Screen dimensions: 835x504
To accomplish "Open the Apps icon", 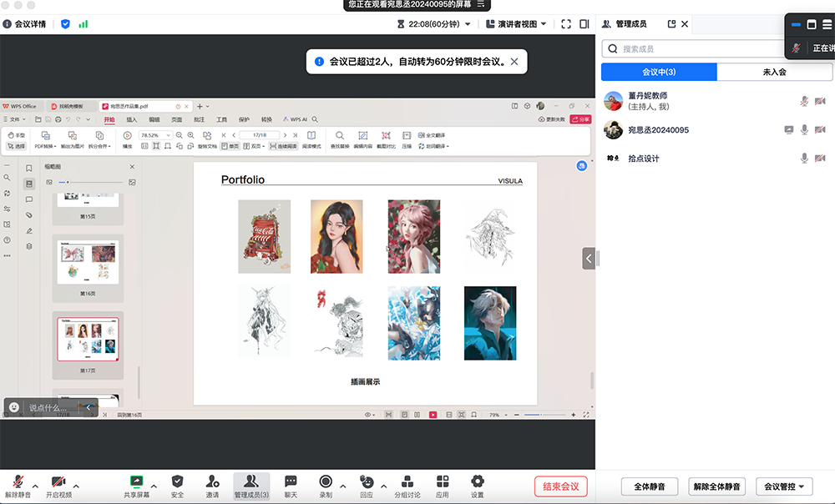I will click(x=442, y=481).
